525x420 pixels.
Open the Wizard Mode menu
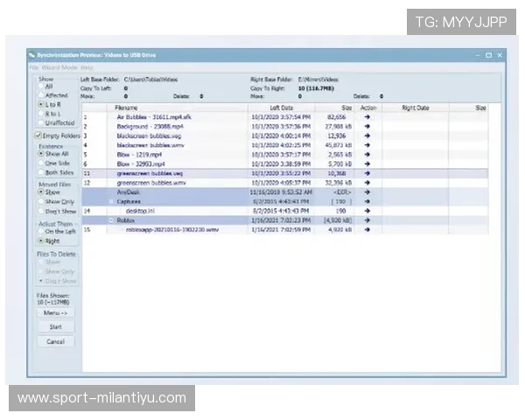(59, 67)
